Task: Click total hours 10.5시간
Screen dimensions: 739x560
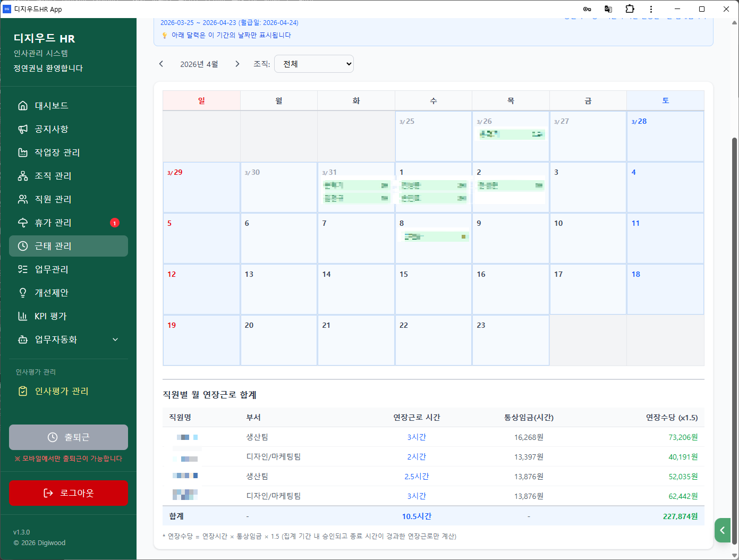Action: point(417,516)
